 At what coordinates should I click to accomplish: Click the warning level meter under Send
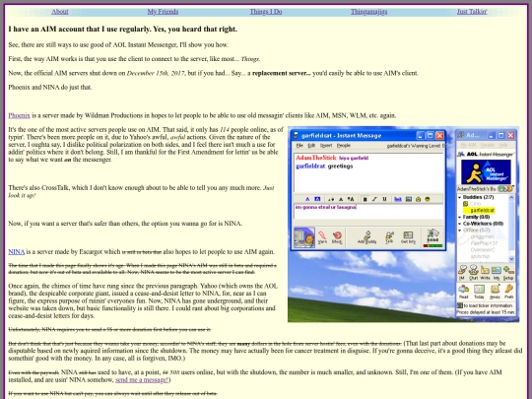pyautogui.click(x=432, y=245)
